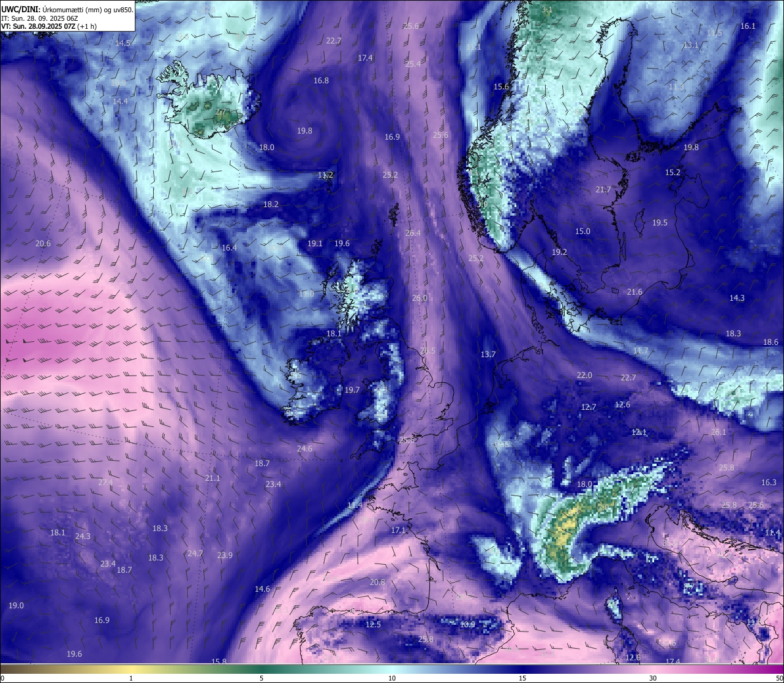Screen dimensions: 784x683
Task: Click the 14.3 value label
Action: tap(737, 298)
